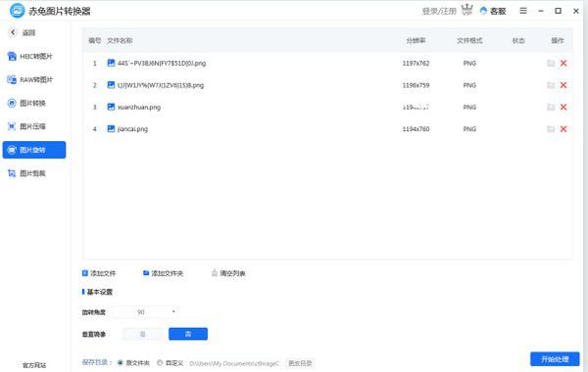Open 客服 customer service

[x=493, y=11]
